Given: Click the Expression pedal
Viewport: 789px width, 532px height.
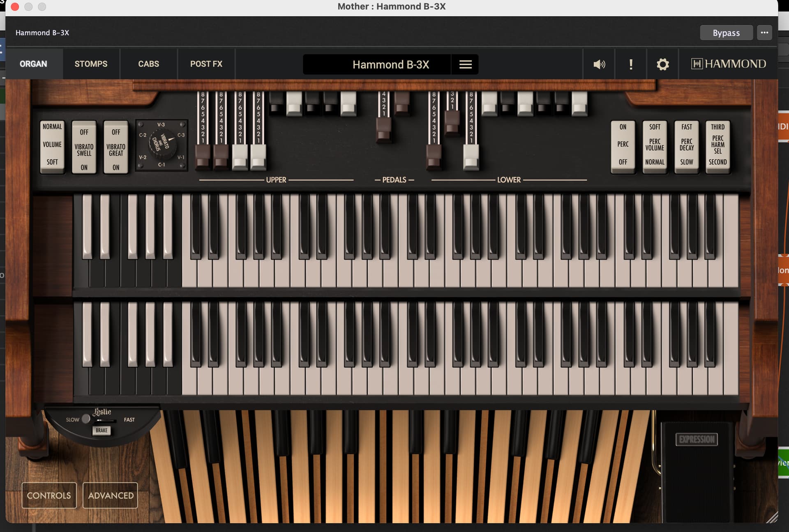Looking at the screenshot, I should click(x=697, y=472).
